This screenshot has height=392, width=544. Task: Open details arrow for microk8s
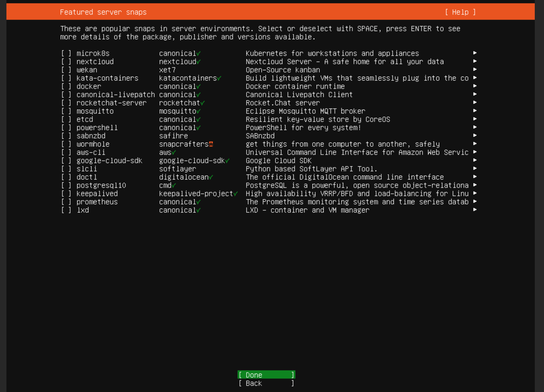coord(475,53)
